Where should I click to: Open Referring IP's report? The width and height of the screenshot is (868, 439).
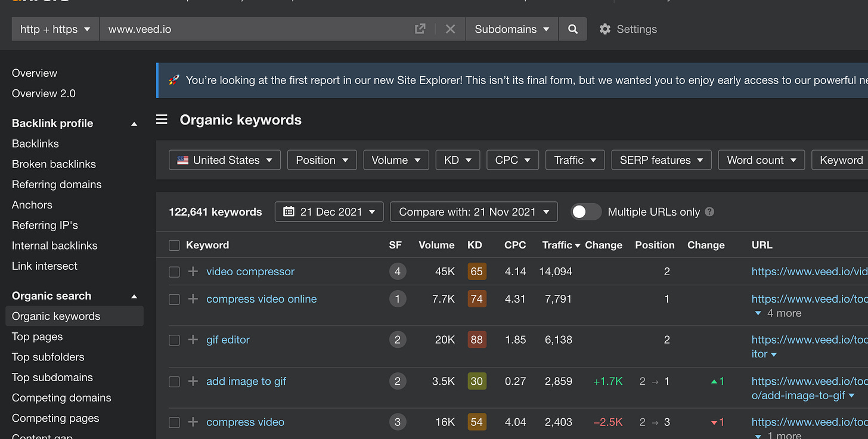45,225
